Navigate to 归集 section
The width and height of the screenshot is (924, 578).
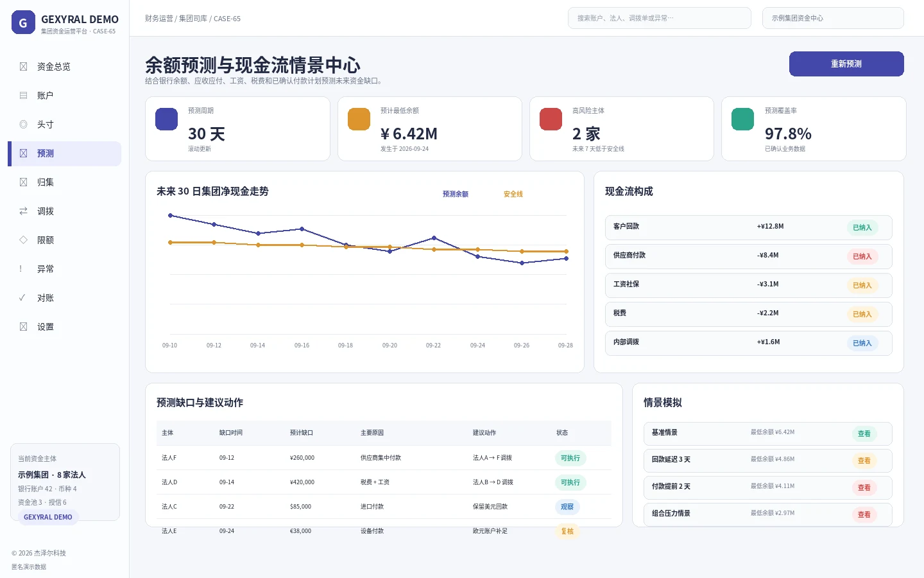(64, 182)
